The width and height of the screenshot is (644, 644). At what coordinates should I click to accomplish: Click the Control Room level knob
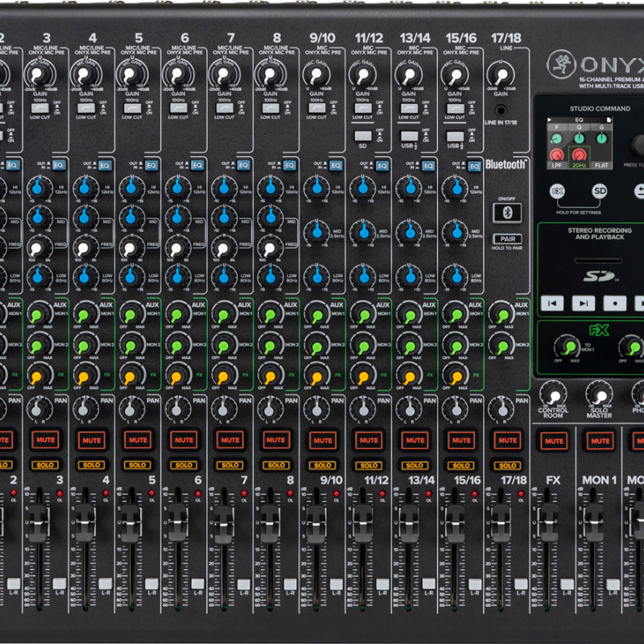coord(553,394)
